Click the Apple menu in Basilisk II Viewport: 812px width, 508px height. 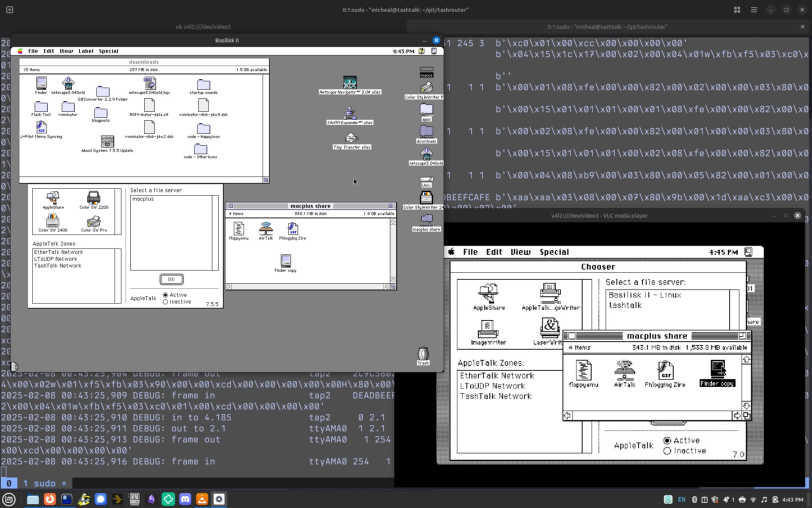point(20,51)
